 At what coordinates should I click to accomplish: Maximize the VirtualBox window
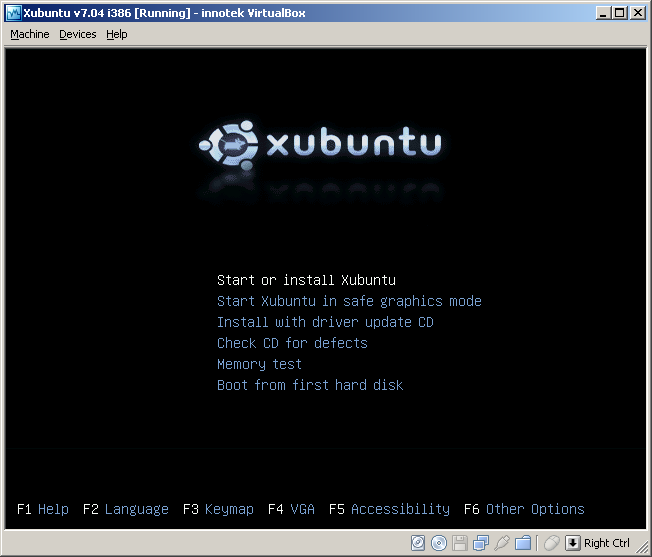click(x=620, y=13)
